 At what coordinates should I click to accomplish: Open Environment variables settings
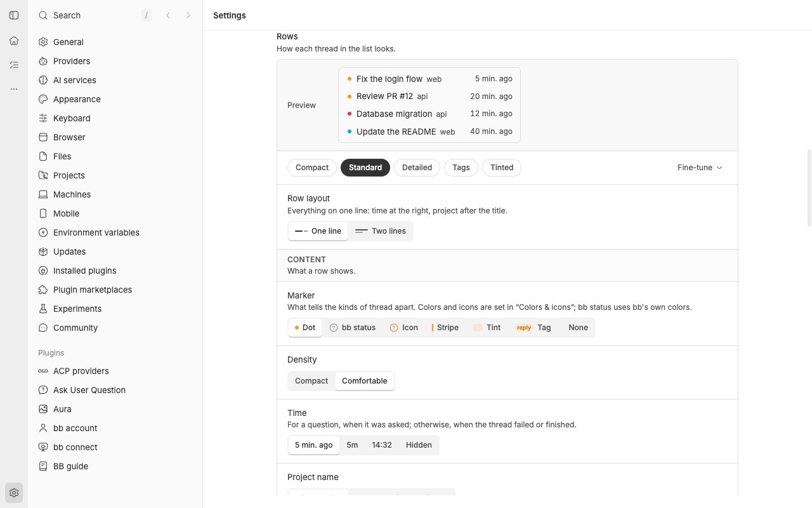coord(115,232)
